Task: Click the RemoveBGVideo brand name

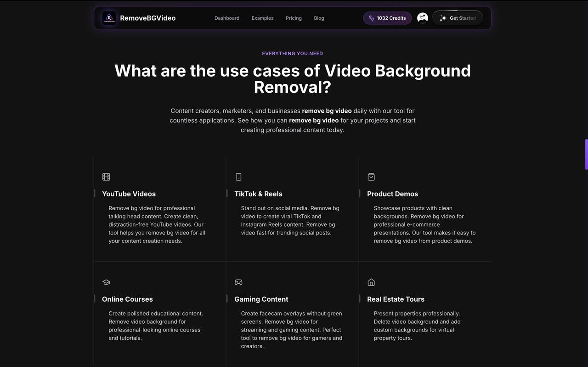Action: (x=147, y=18)
